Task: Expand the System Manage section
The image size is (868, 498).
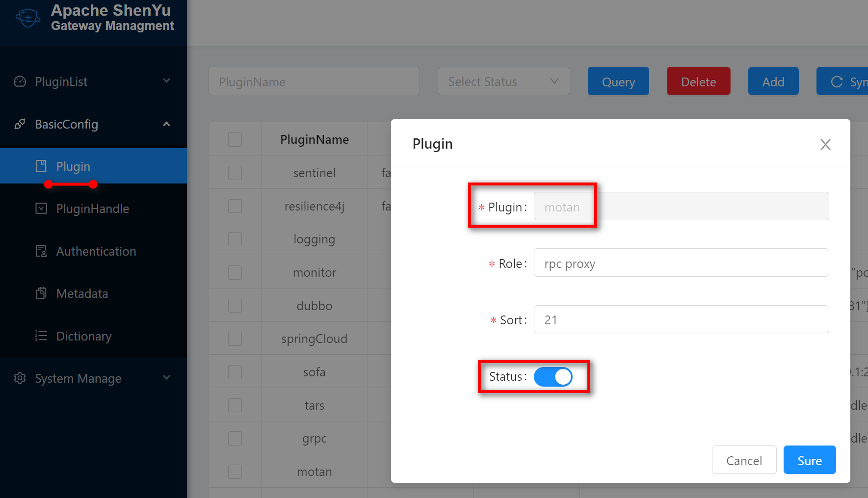Action: click(78, 378)
